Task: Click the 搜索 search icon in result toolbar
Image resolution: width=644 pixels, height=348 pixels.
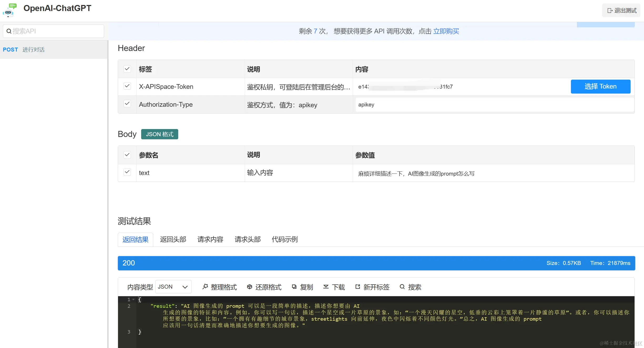Action: pos(402,287)
